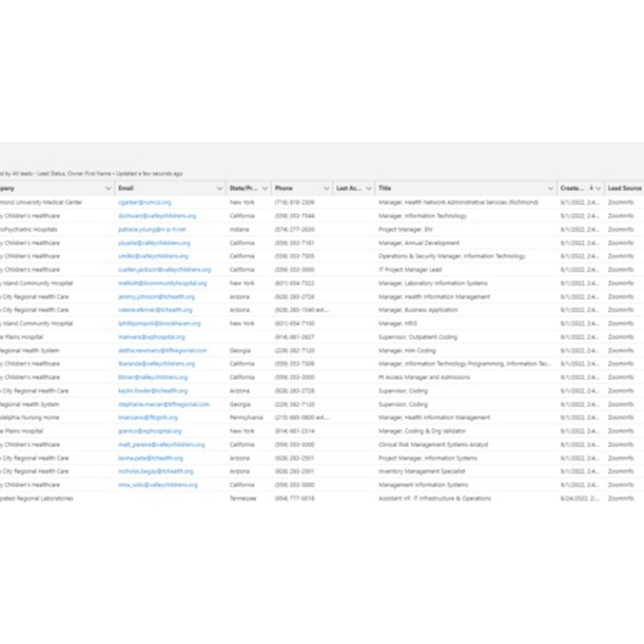The height and width of the screenshot is (644, 644).
Task: Open the Company column dropdown chevron
Action: (108, 188)
